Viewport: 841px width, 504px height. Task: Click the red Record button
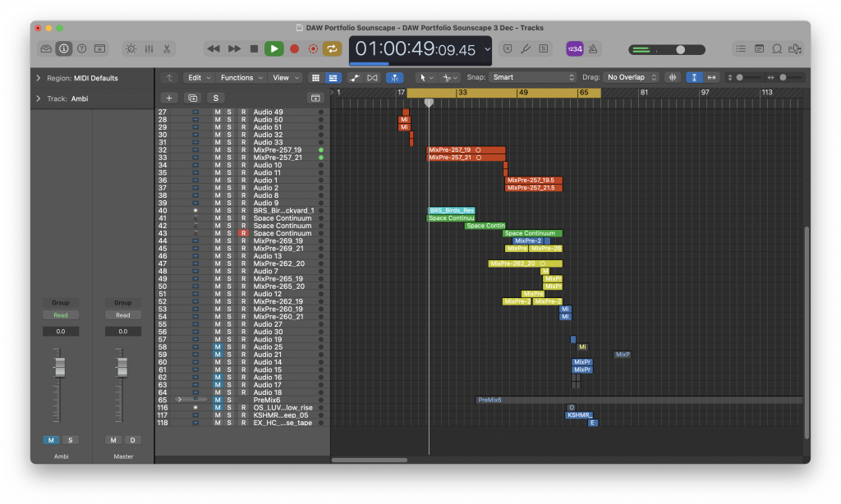coord(295,48)
